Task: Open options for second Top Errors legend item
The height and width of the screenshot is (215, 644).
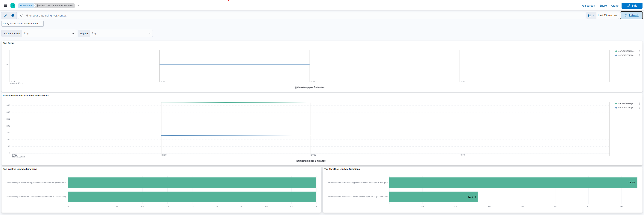Action: click(x=639, y=55)
